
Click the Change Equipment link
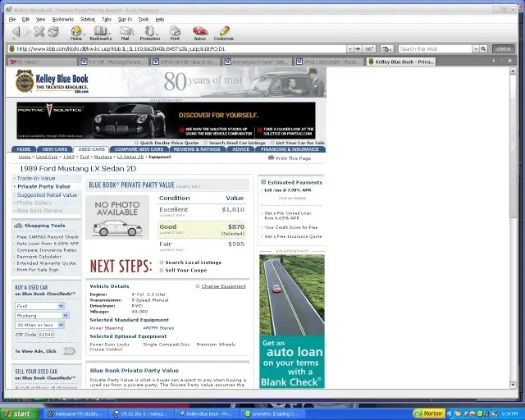pyautogui.click(x=224, y=286)
